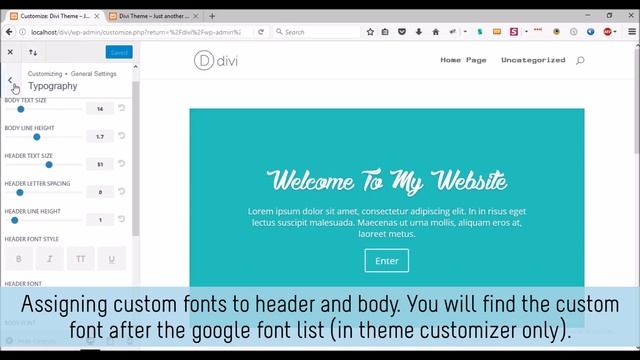The height and width of the screenshot is (360, 640).
Task: Click the browser back arrow
Action: [x=9, y=32]
